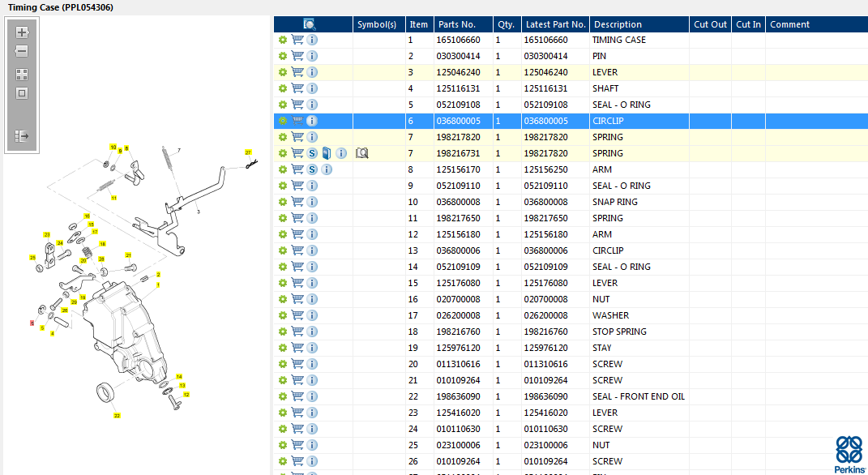Sort by Parts No. column header

456,24
